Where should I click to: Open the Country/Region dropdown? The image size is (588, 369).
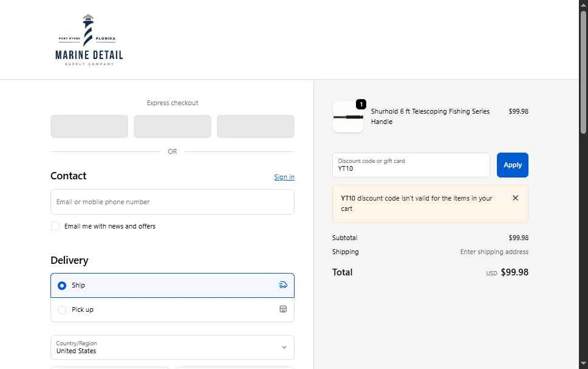point(173,347)
